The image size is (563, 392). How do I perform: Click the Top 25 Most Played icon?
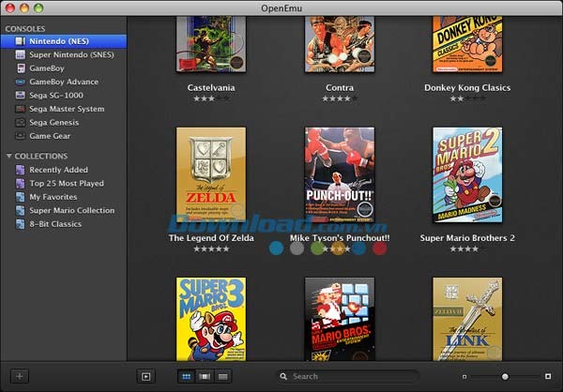pyautogui.click(x=20, y=184)
